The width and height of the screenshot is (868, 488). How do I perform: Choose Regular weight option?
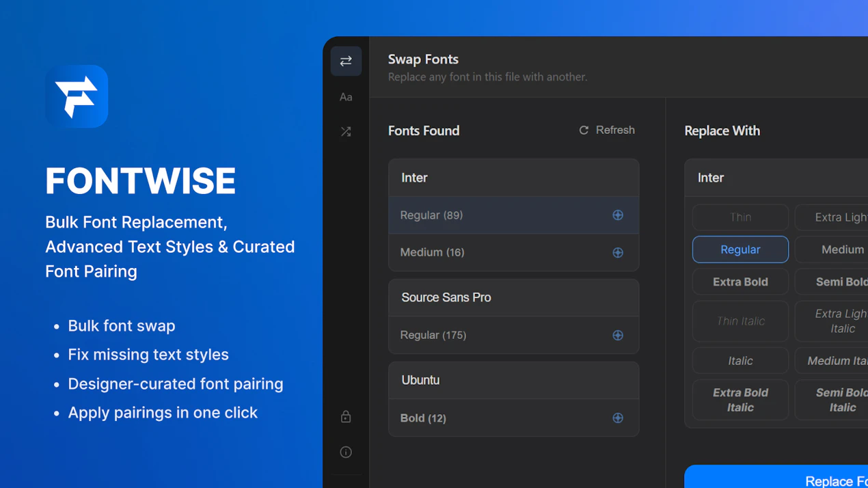pyautogui.click(x=740, y=249)
